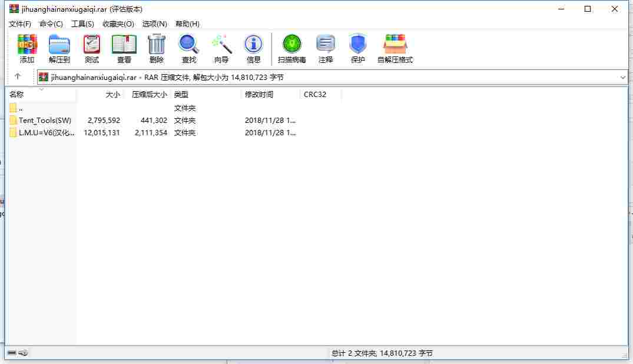
Task: Click the drive icon in status bar
Action: 12,353
